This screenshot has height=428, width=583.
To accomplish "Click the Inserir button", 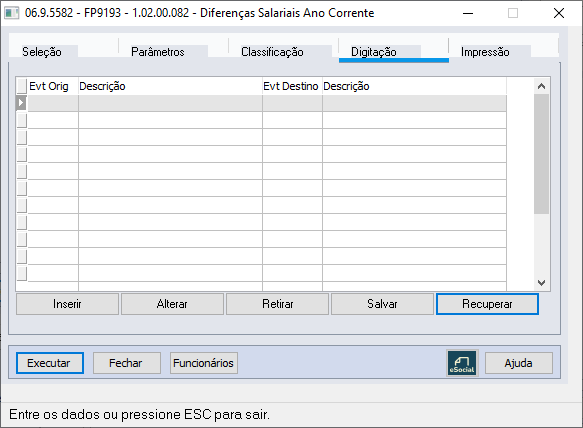I will 67,304.
